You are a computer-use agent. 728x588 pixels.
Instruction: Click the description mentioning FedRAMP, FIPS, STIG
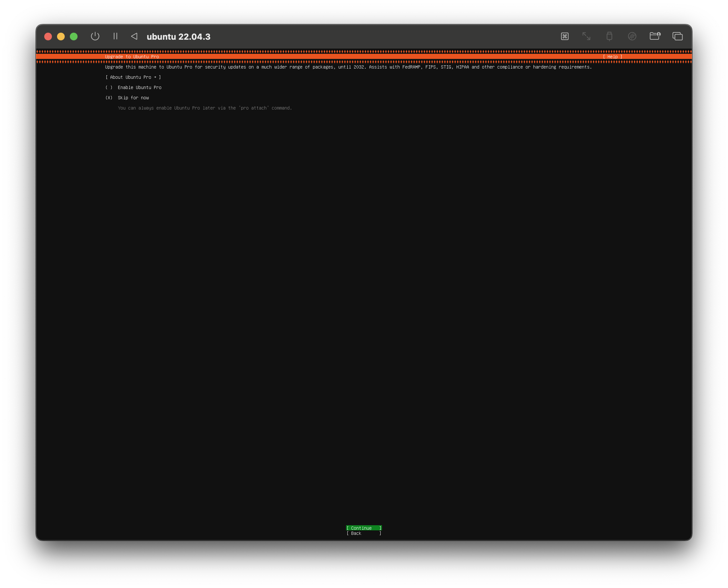[348, 67]
